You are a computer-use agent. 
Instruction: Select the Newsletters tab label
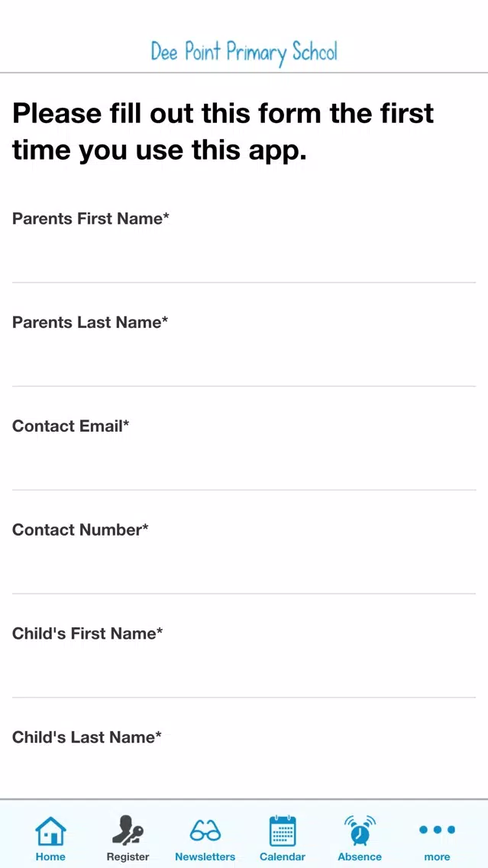pyautogui.click(x=205, y=857)
